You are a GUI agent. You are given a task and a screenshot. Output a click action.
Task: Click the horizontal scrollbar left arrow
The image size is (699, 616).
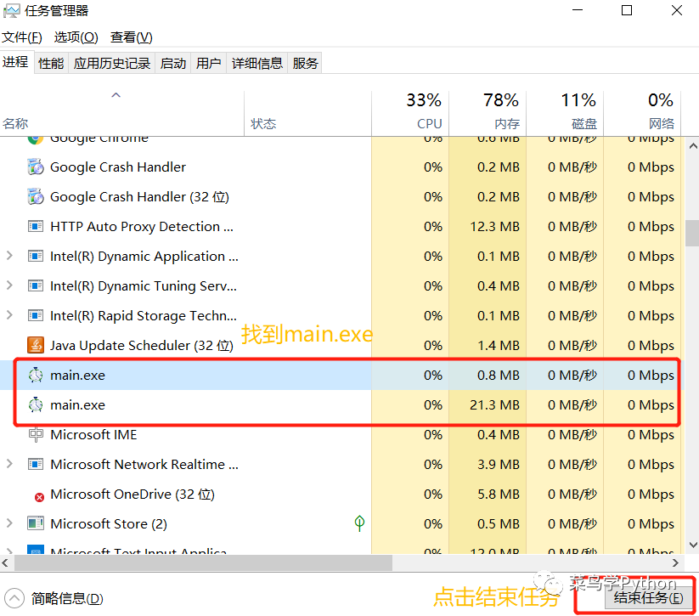(x=5, y=563)
